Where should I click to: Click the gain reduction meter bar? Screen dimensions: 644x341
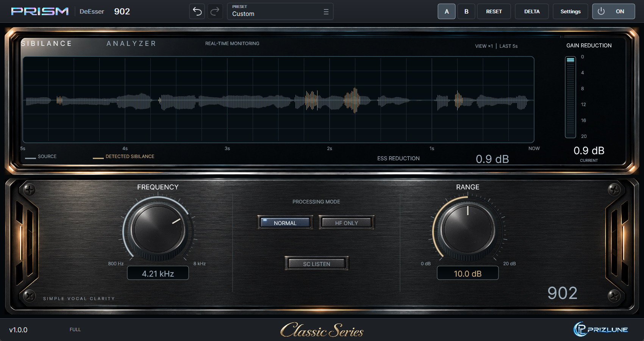point(570,97)
